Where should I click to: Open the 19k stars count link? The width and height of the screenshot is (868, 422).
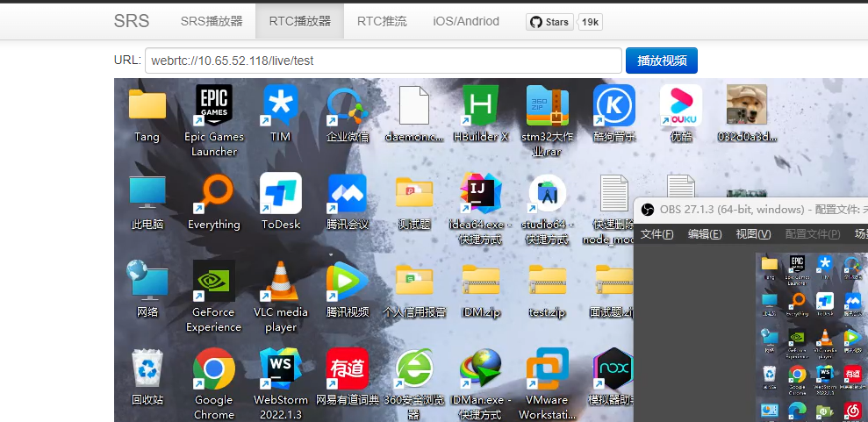(x=590, y=22)
